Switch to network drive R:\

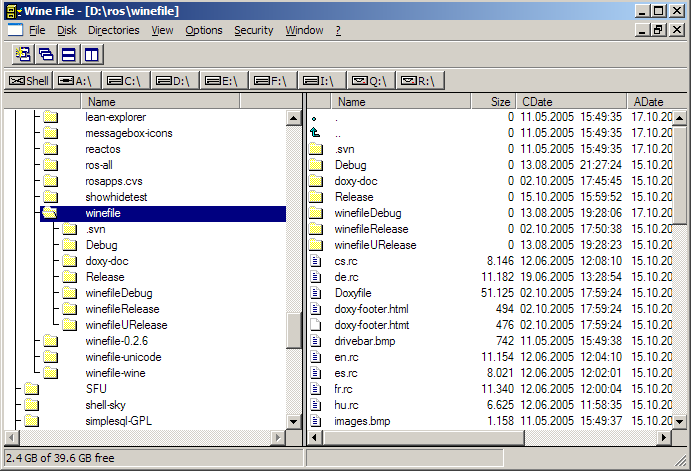click(420, 81)
